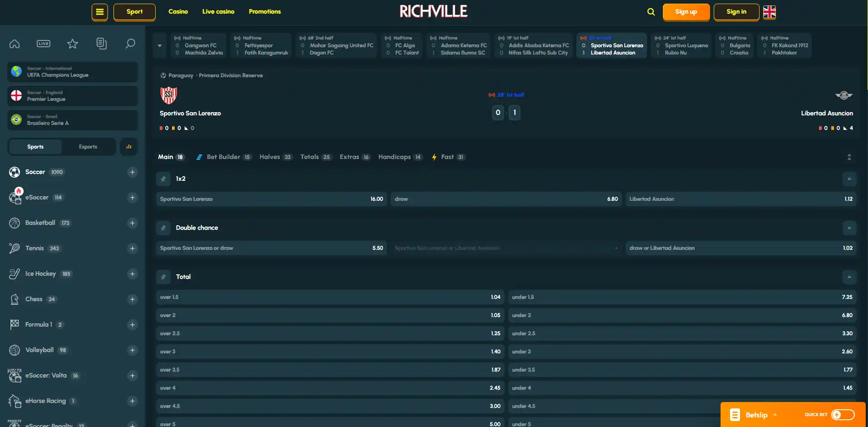This screenshot has width=868, height=427.
Task: Select the Gangwon FC vs Machida Zelvia match
Action: pos(198,45)
